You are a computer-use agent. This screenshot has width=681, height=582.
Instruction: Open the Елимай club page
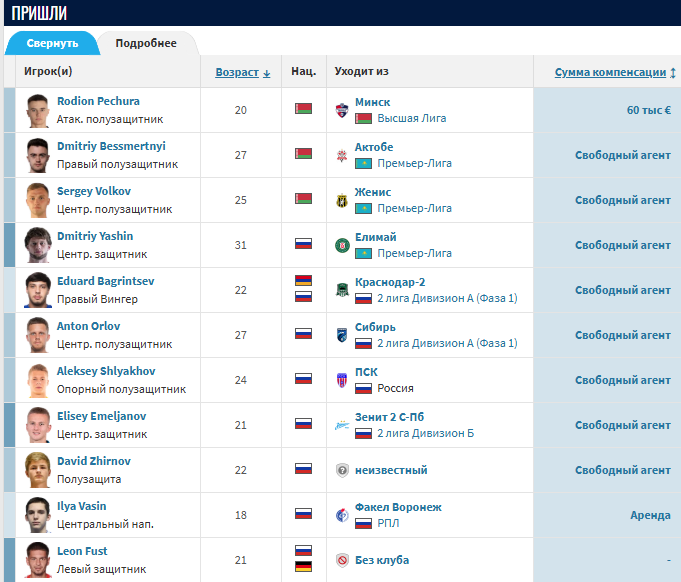(376, 237)
